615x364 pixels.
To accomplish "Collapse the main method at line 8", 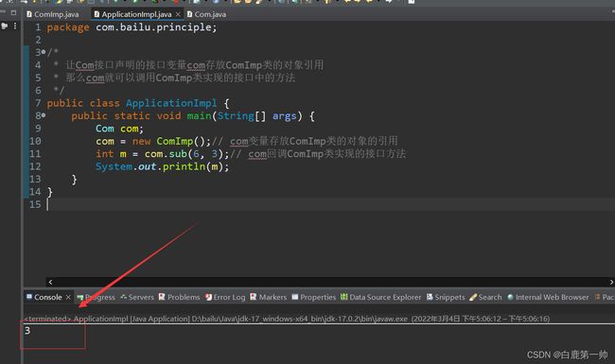I will click(44, 115).
